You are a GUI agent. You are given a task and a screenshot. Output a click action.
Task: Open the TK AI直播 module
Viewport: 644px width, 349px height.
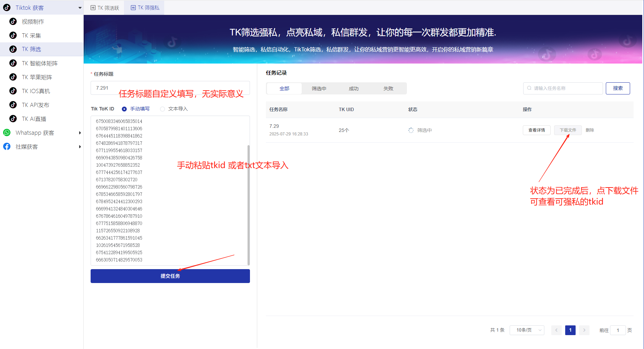tap(34, 118)
